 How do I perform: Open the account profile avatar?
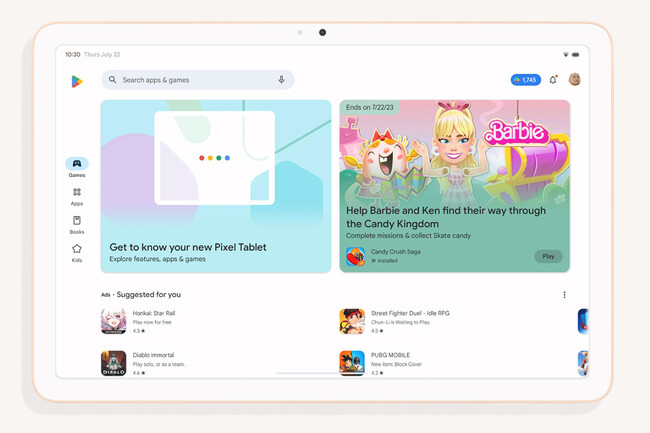coord(574,79)
